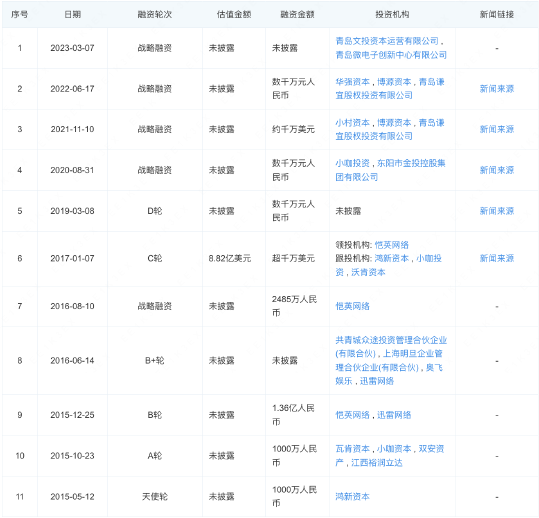Click amount 1000万人民币 in 天使轮 row
This screenshot has width=539, height=518.
tap(294, 497)
